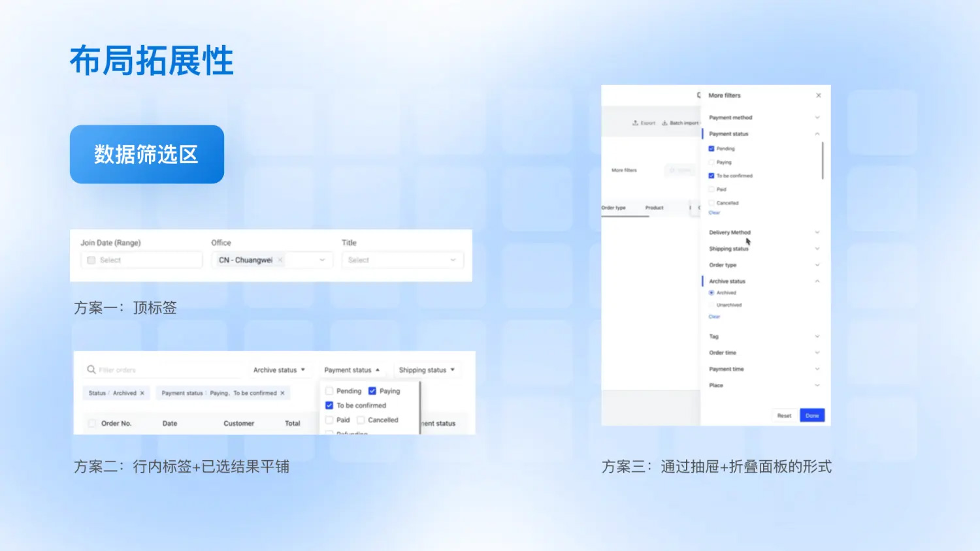
Task: Toggle Pending checkbox in Payment status dropdown
Action: click(329, 391)
